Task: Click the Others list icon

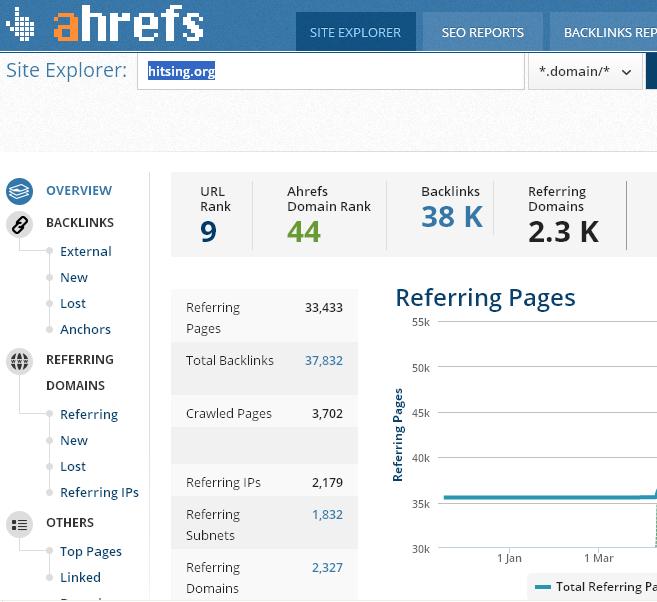Action: click(19, 524)
